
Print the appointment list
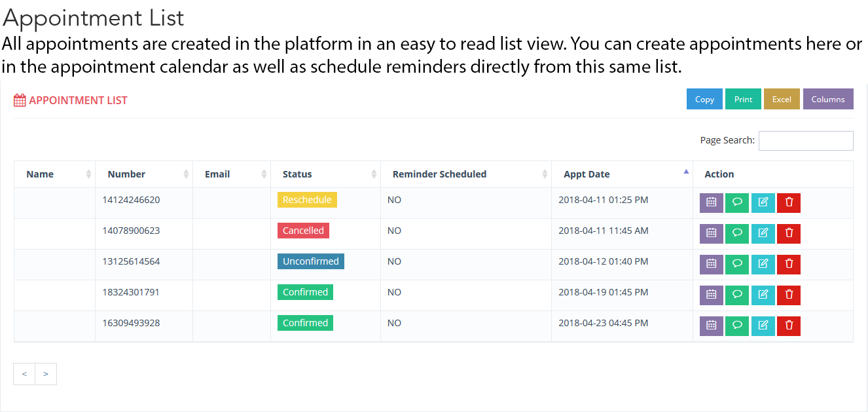tap(743, 100)
